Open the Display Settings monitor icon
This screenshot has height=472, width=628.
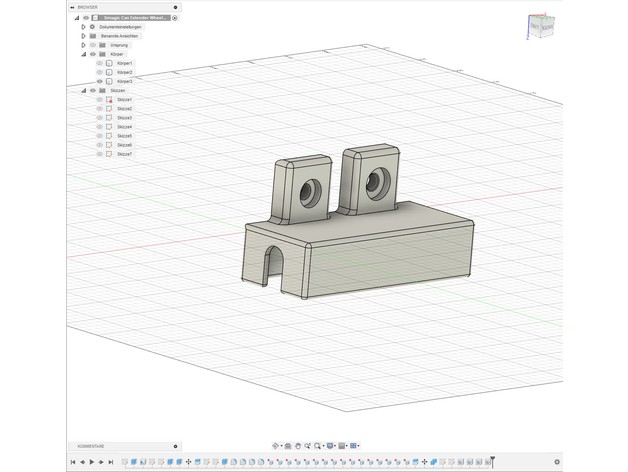tap(329, 445)
